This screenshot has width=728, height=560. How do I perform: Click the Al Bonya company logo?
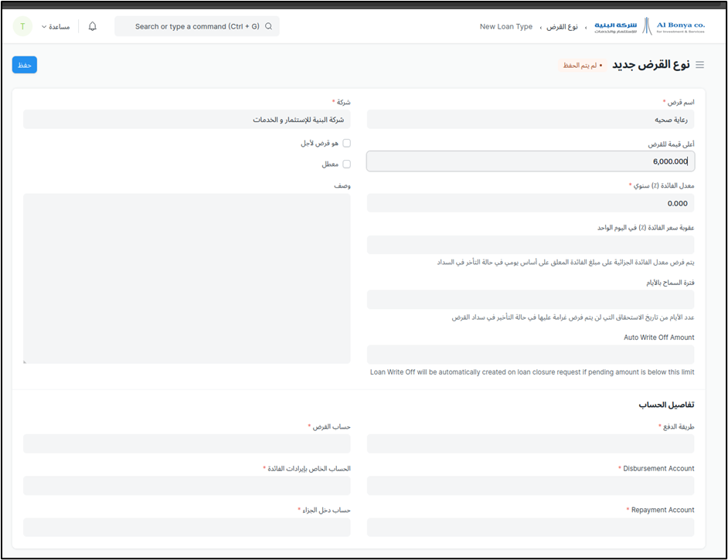click(x=649, y=26)
